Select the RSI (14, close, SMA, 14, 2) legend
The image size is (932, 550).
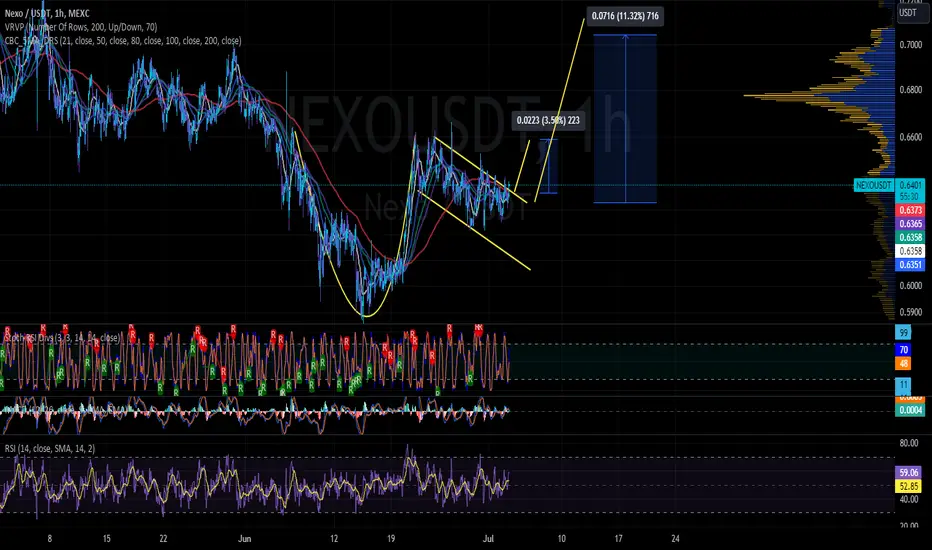coord(50,448)
